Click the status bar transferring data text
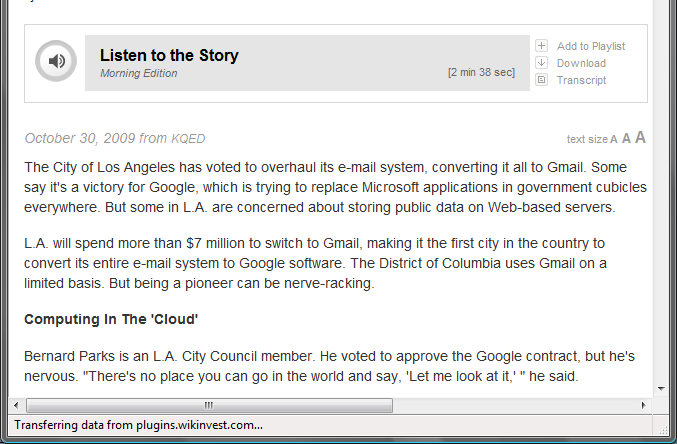This screenshot has height=444, width=677. click(138, 425)
